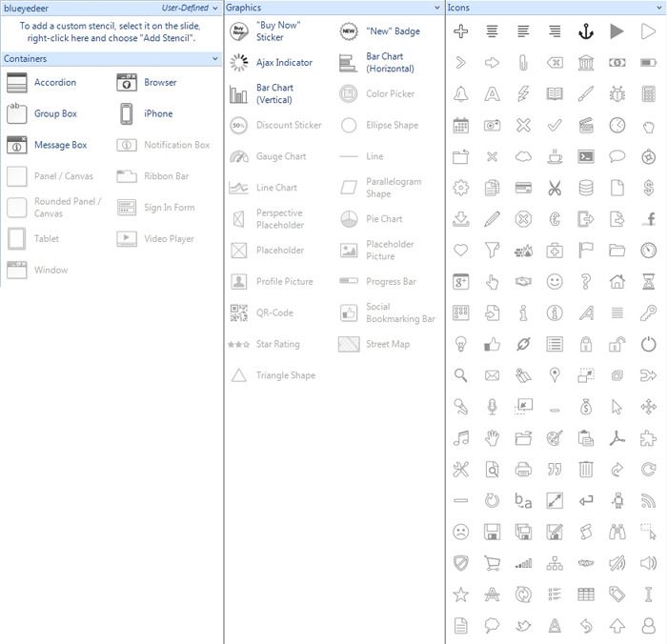Select the filled play triangle icon
Screen dimensions: 667x644
pos(616,31)
